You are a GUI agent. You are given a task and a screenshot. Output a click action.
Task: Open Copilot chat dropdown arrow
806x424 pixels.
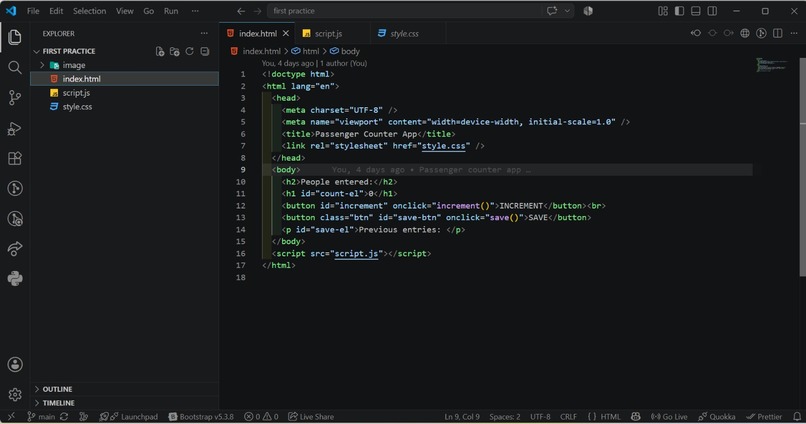(x=567, y=11)
